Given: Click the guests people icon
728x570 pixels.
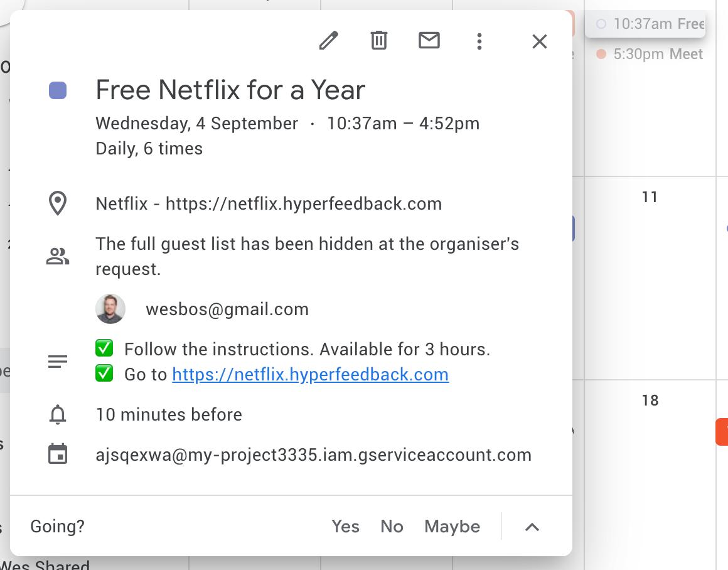Looking at the screenshot, I should (58, 256).
